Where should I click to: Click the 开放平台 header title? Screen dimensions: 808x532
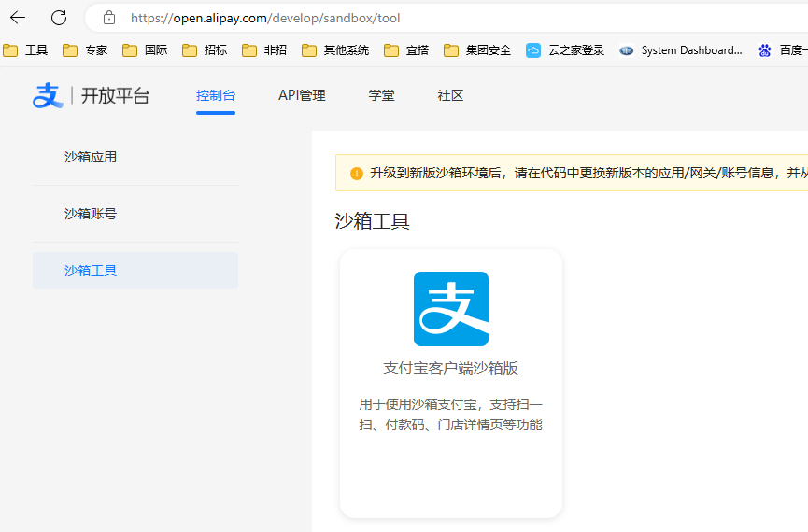coord(115,96)
